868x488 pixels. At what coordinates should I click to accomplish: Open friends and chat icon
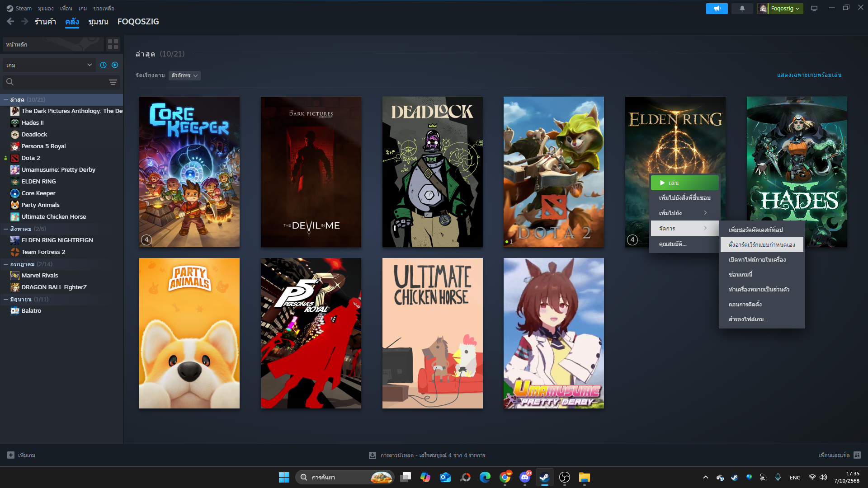tap(857, 455)
